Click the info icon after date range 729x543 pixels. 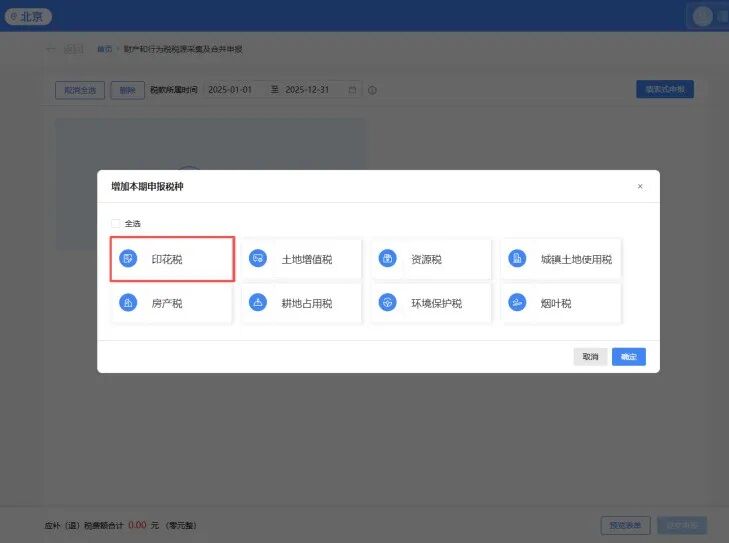(372, 90)
